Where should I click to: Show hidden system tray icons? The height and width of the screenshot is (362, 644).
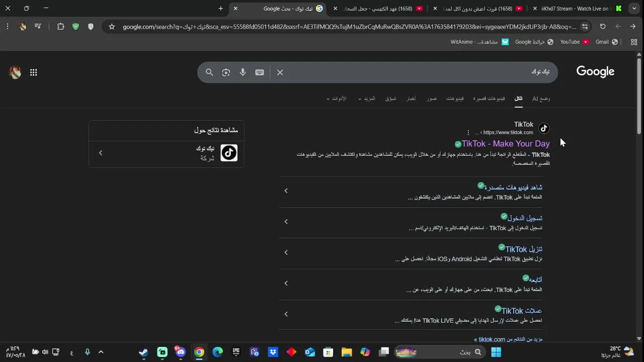[101, 352]
